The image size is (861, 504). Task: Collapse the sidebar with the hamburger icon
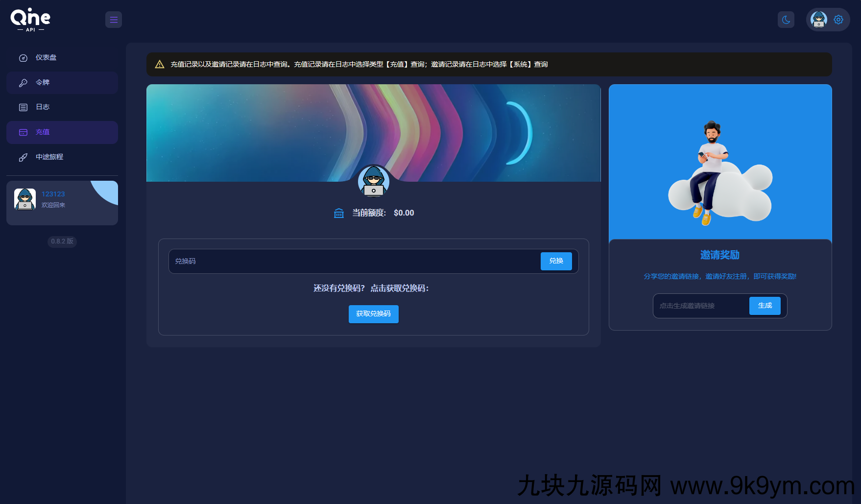114,20
